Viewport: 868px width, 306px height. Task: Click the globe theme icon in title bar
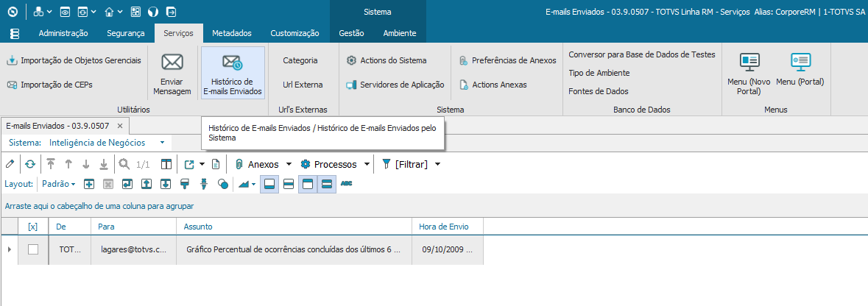click(x=153, y=11)
